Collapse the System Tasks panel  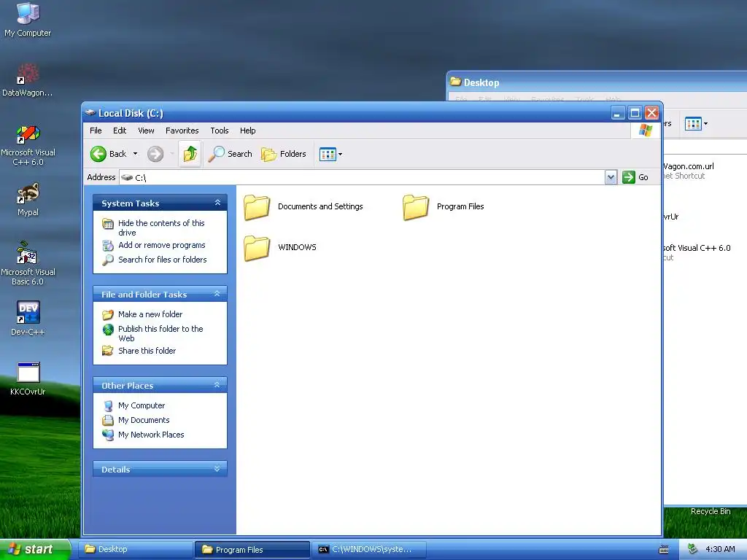tap(217, 203)
